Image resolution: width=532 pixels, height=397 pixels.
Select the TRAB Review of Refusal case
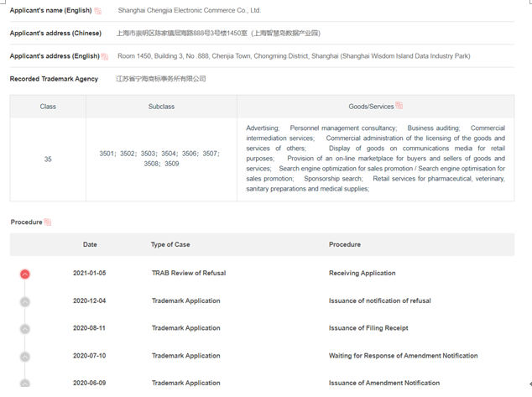188,273
